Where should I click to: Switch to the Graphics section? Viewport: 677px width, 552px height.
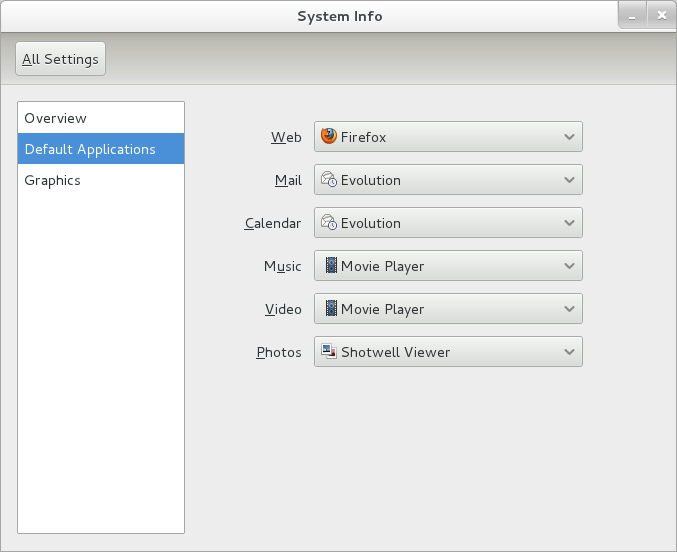101,180
